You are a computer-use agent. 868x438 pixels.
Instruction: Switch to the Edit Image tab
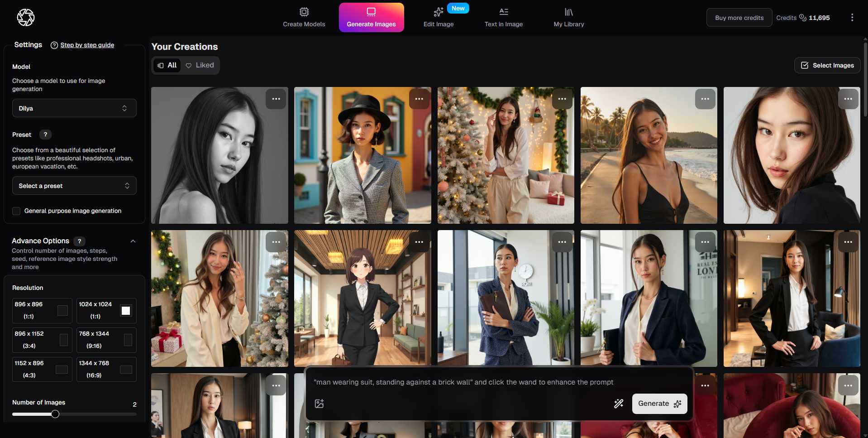pyautogui.click(x=438, y=18)
